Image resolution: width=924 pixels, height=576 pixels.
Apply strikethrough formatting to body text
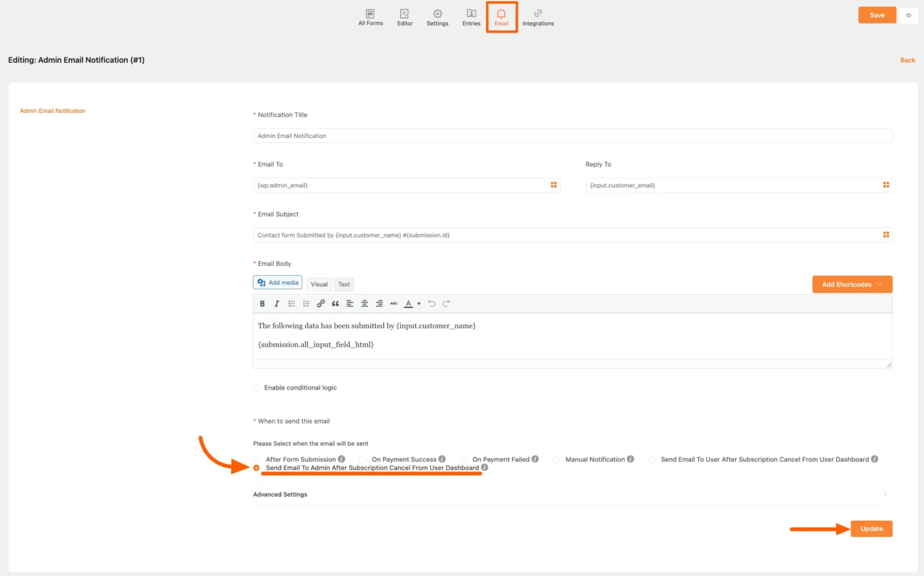(393, 303)
